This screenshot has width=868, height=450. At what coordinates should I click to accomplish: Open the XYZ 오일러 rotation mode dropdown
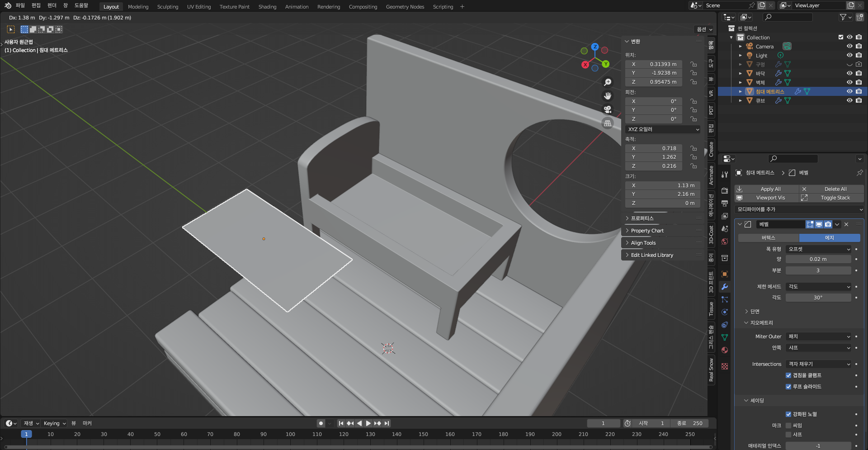click(x=663, y=129)
